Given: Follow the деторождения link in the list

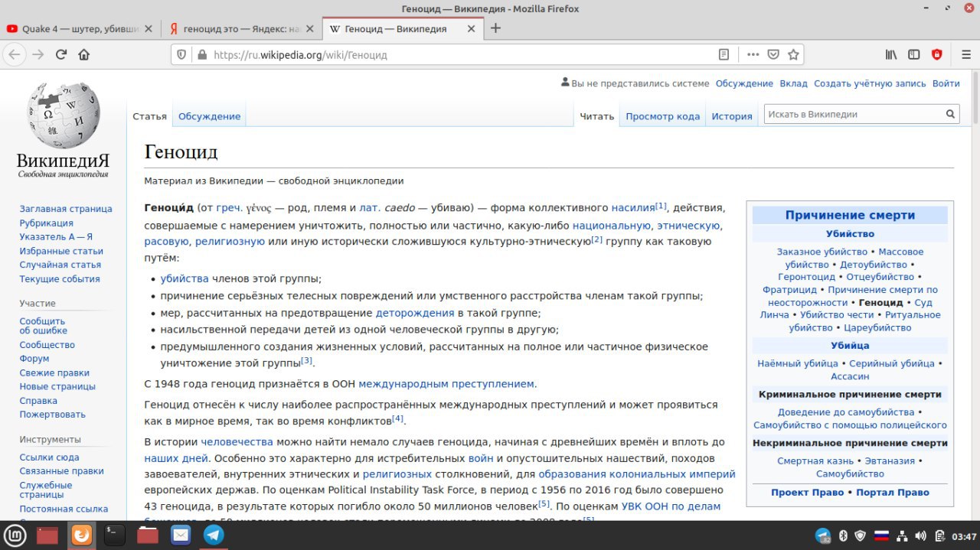Looking at the screenshot, I should coord(415,313).
